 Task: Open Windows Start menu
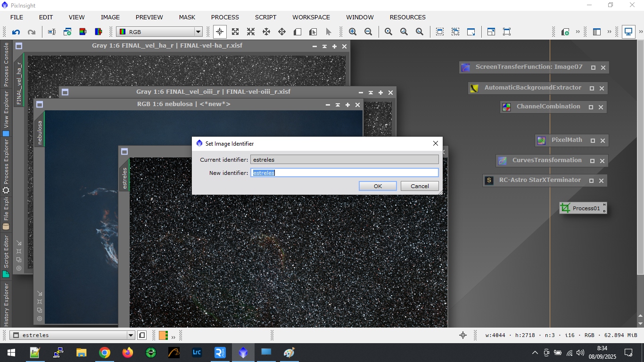point(11,353)
